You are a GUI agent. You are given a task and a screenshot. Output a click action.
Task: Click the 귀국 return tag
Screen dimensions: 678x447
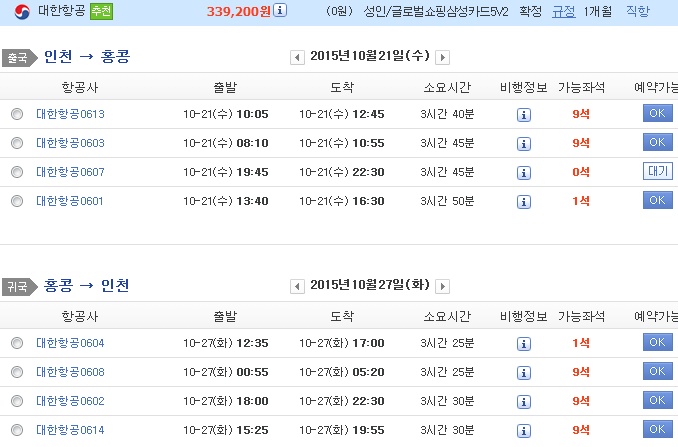19,287
